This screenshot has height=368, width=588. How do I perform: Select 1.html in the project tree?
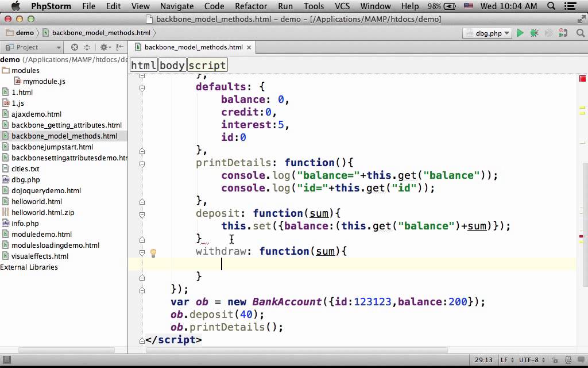coord(22,93)
